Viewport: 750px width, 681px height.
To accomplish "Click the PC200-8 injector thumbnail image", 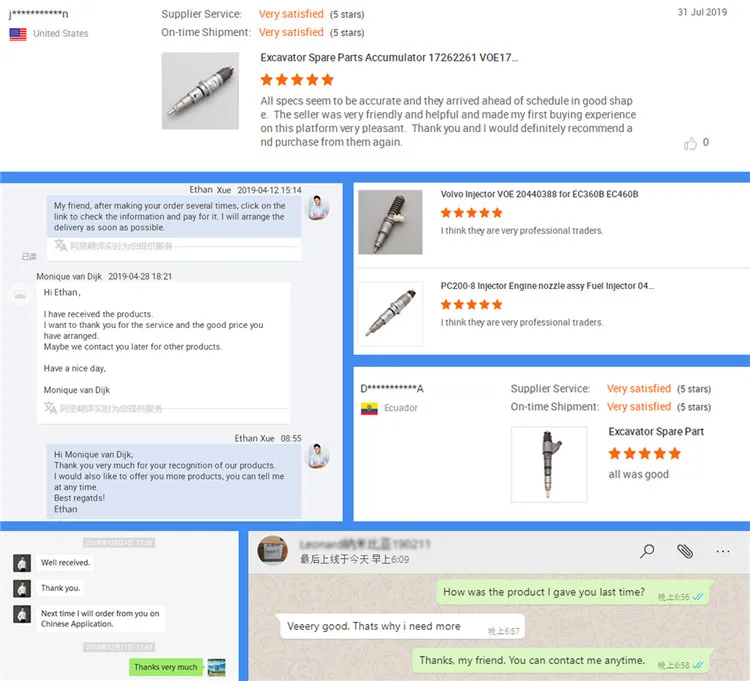I will pyautogui.click(x=390, y=314).
